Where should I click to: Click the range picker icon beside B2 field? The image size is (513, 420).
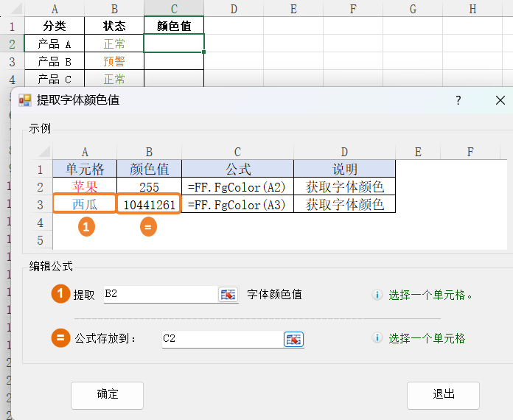pos(228,295)
